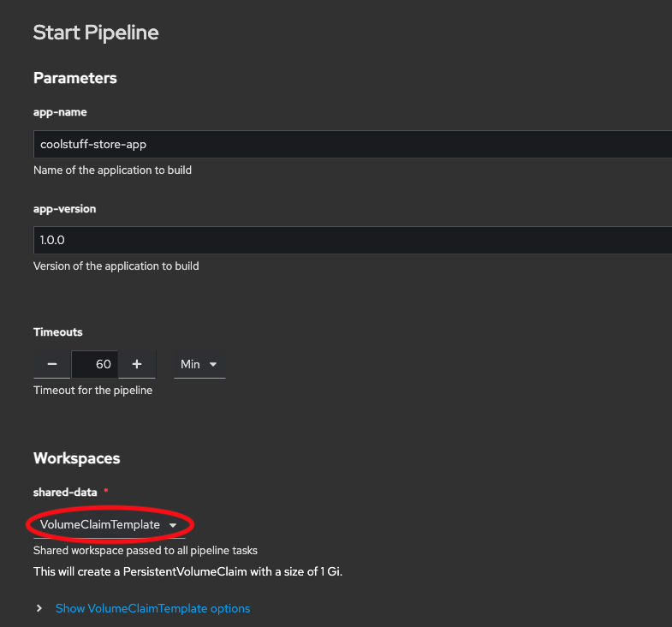Open the shared-data VolumeClaimTemplate dropdown
This screenshot has width=672, height=627.
[x=109, y=524]
